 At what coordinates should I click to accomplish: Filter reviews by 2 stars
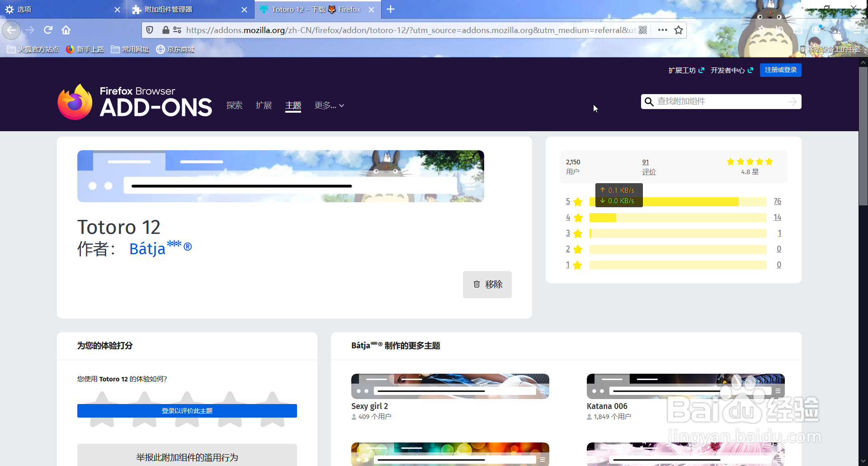pyautogui.click(x=574, y=249)
